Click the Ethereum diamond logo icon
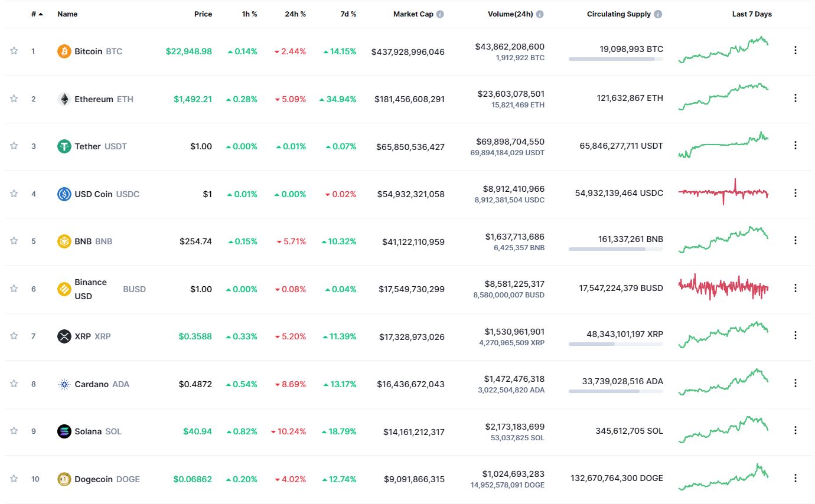The width and height of the screenshot is (815, 504). (64, 99)
